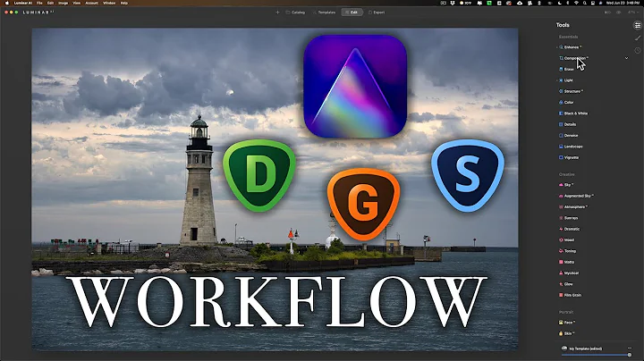Open the File menu
644x361 pixels.
[x=39, y=3]
